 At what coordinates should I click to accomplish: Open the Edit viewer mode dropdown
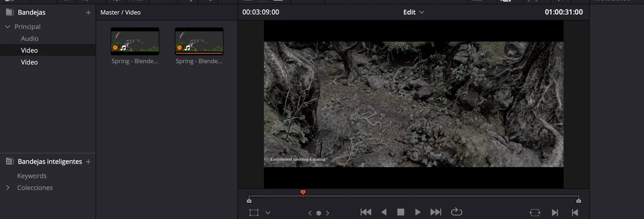[414, 12]
